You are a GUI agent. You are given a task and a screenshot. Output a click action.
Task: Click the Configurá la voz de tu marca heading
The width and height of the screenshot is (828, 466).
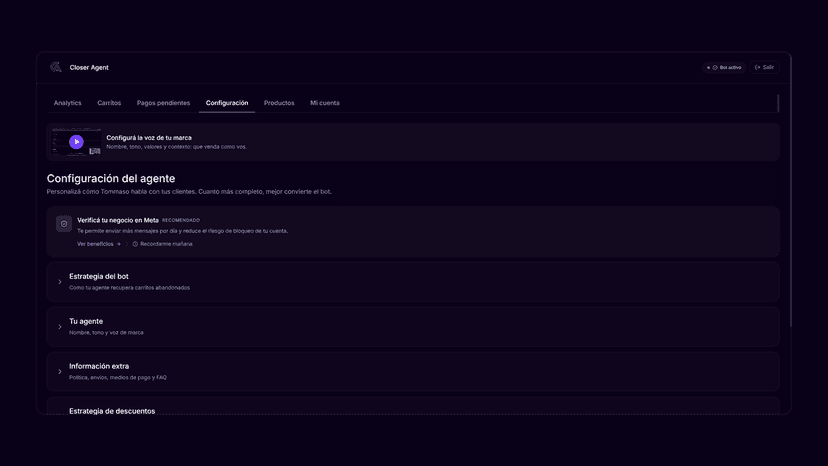pyautogui.click(x=149, y=137)
